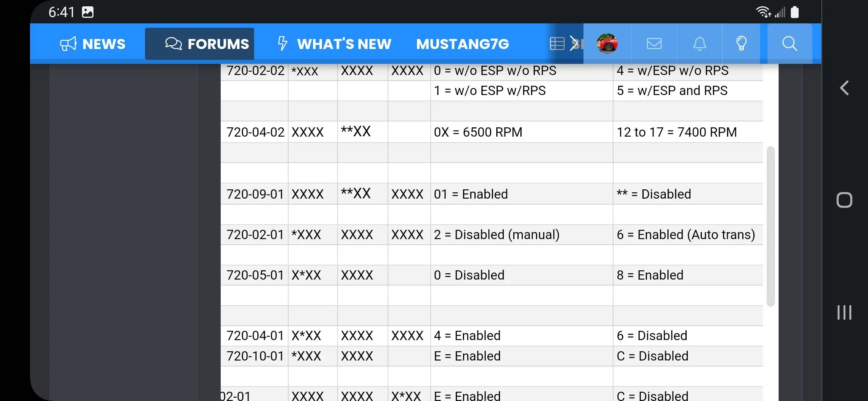Open user profile via red car avatar
This screenshot has height=401, width=868.
(x=607, y=44)
